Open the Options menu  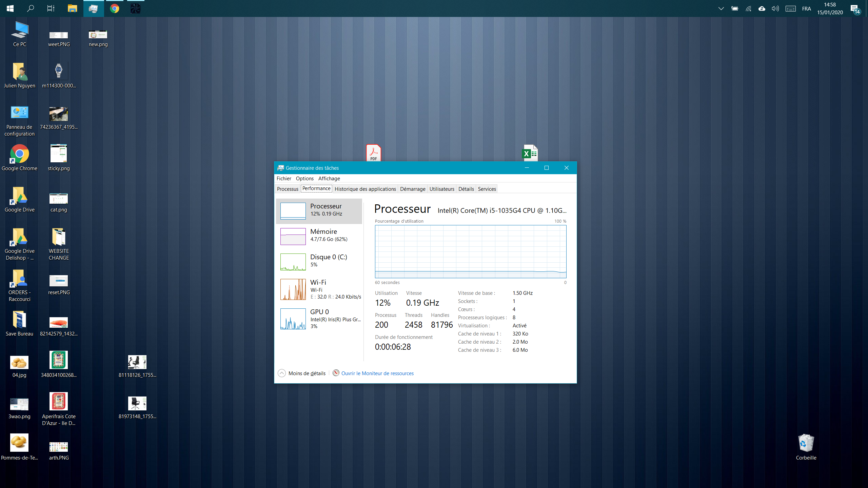[x=304, y=178]
